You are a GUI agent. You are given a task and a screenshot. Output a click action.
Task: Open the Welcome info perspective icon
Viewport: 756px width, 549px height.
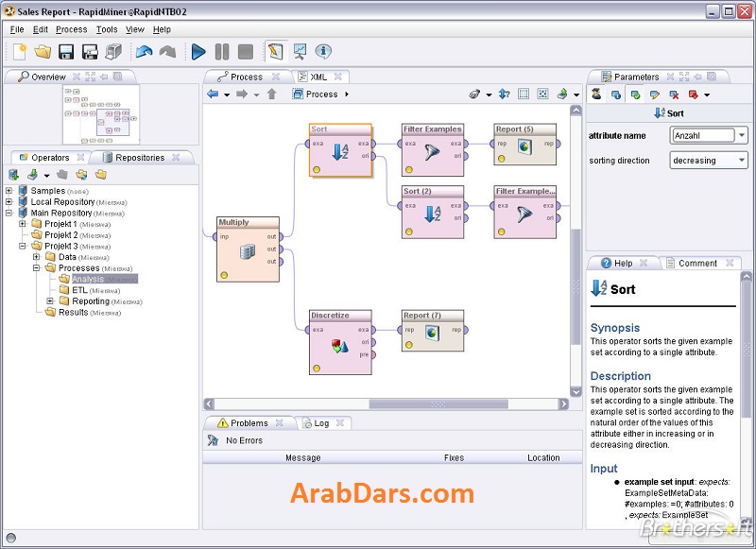[x=323, y=52]
